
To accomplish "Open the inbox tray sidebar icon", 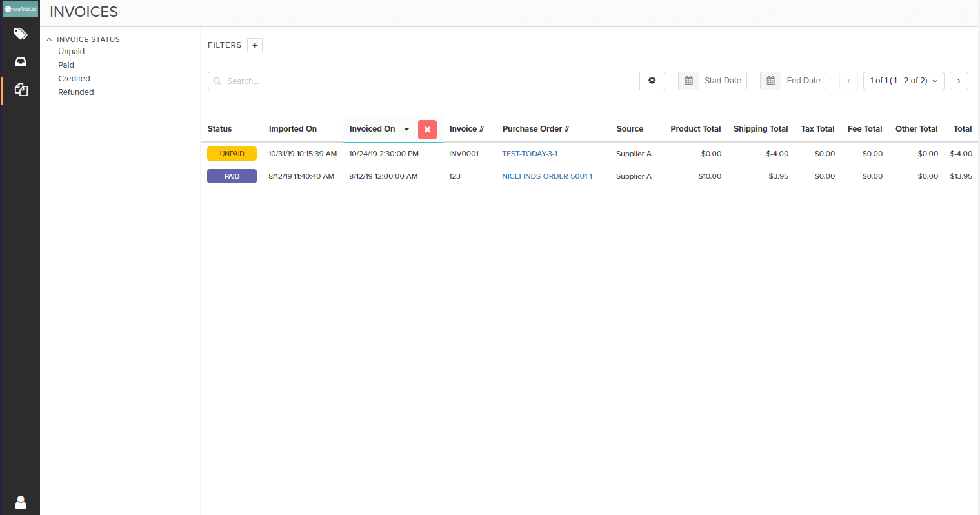I will coord(21,62).
